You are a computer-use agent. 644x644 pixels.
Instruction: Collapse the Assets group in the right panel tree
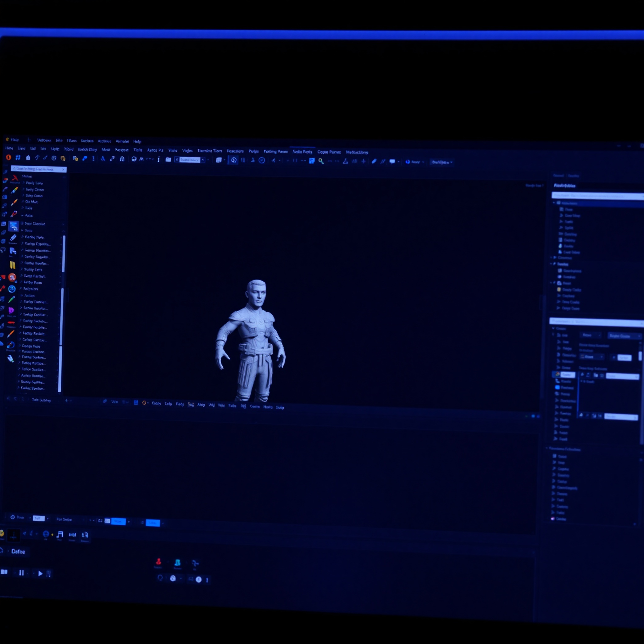553,203
